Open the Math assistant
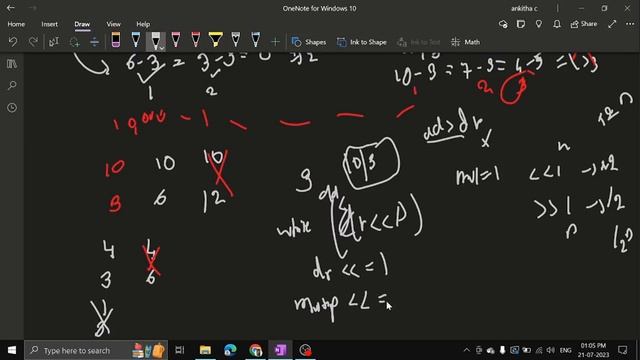The width and height of the screenshot is (640, 360). 466,42
